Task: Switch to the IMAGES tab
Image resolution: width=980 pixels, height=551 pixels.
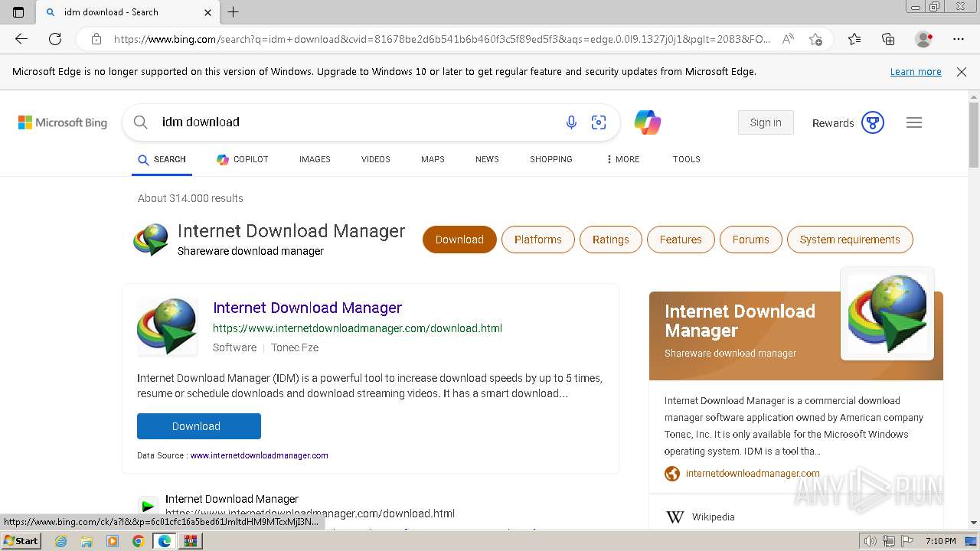Action: click(x=315, y=159)
